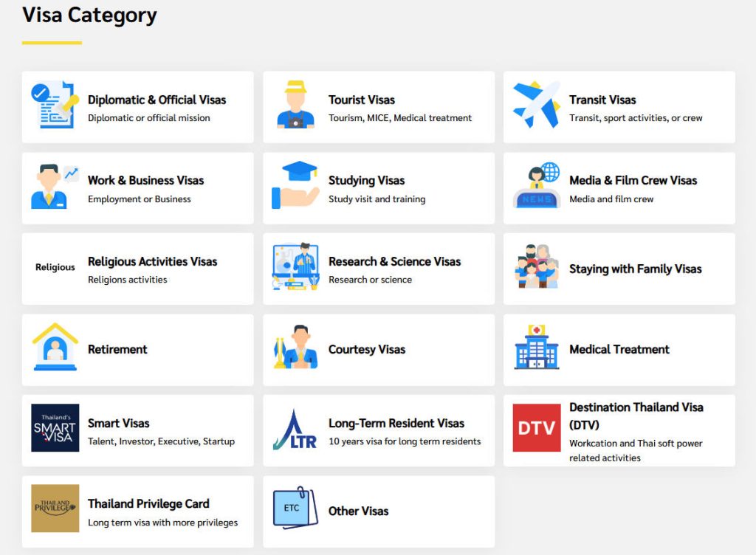Click the red DTV logo
This screenshot has width=756, height=555.
537,428
